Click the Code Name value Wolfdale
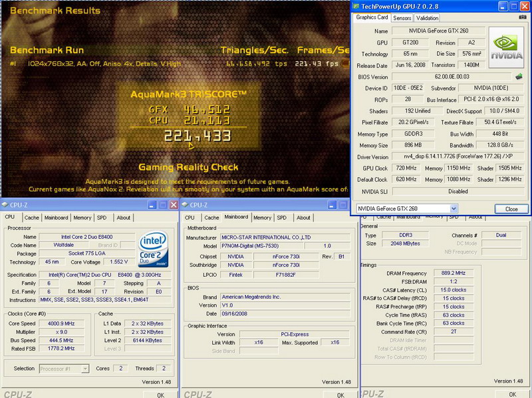Screen dimensions: 532x398 (63, 245)
